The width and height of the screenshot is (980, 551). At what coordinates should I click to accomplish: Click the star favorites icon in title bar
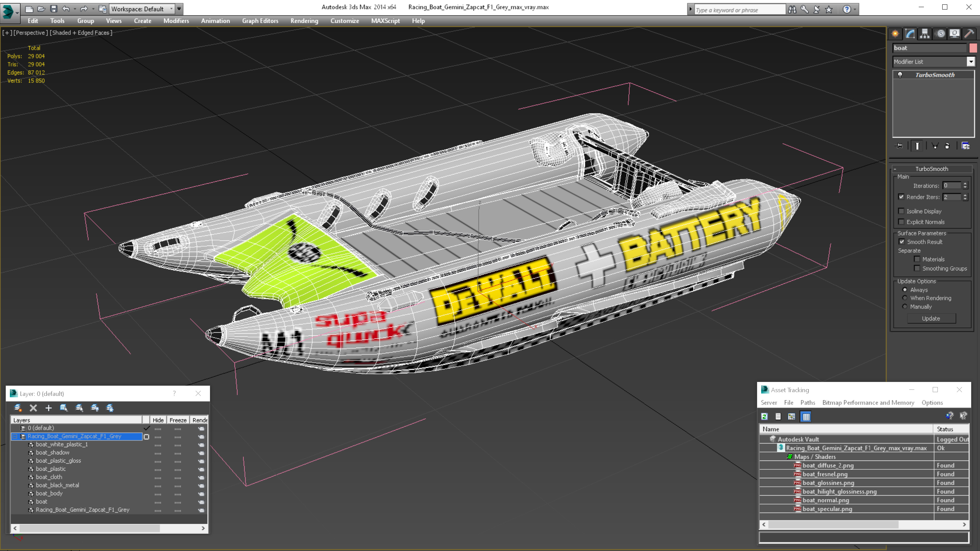pyautogui.click(x=829, y=10)
